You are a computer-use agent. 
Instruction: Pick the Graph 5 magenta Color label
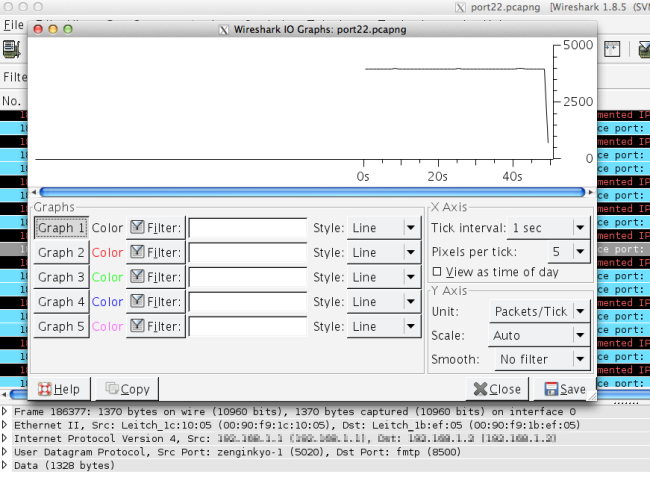[x=107, y=326]
